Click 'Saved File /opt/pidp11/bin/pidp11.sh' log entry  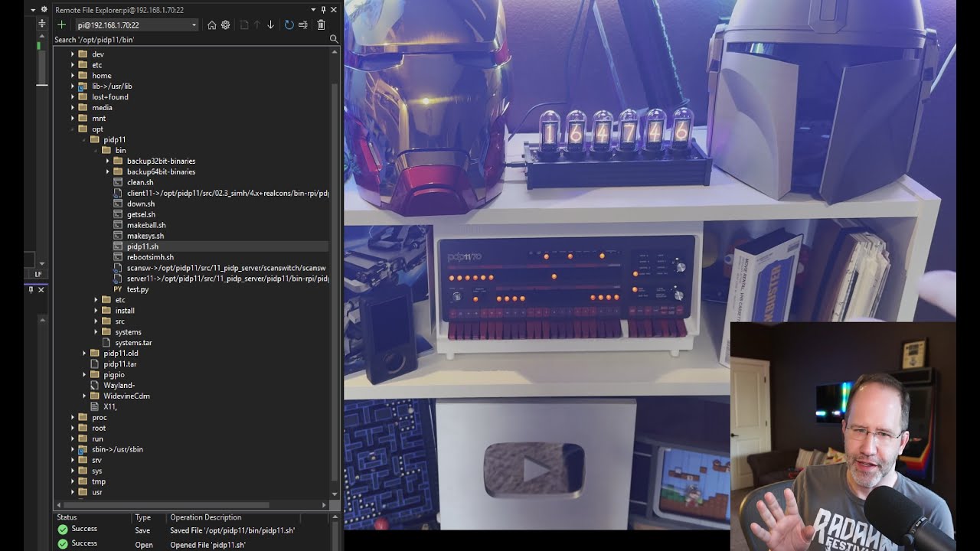[x=232, y=530]
